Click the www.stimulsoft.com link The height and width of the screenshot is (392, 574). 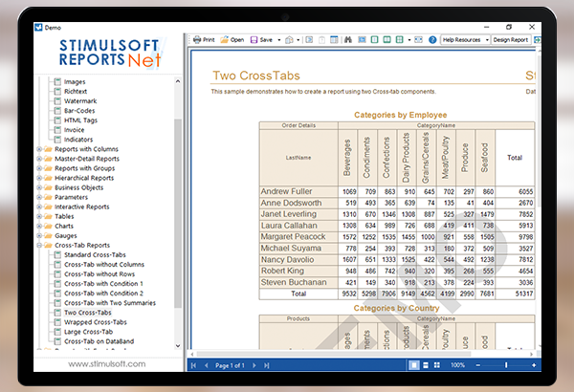pos(107,364)
